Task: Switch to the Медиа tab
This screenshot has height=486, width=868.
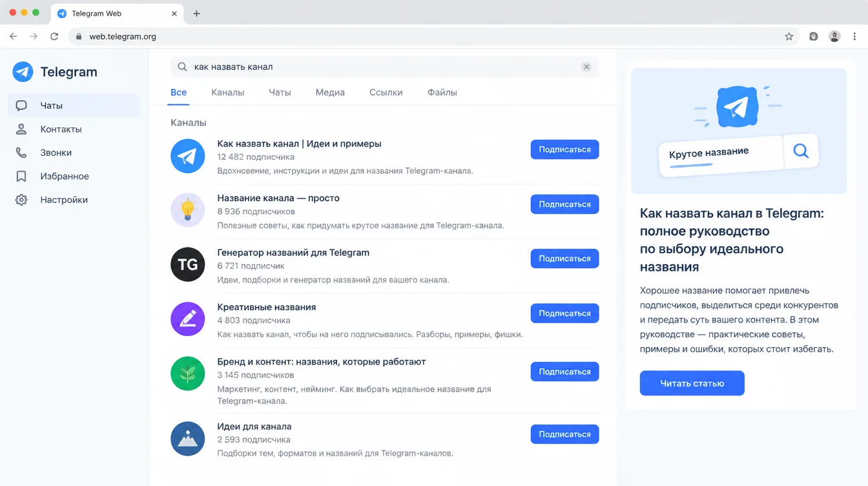Action: (330, 92)
